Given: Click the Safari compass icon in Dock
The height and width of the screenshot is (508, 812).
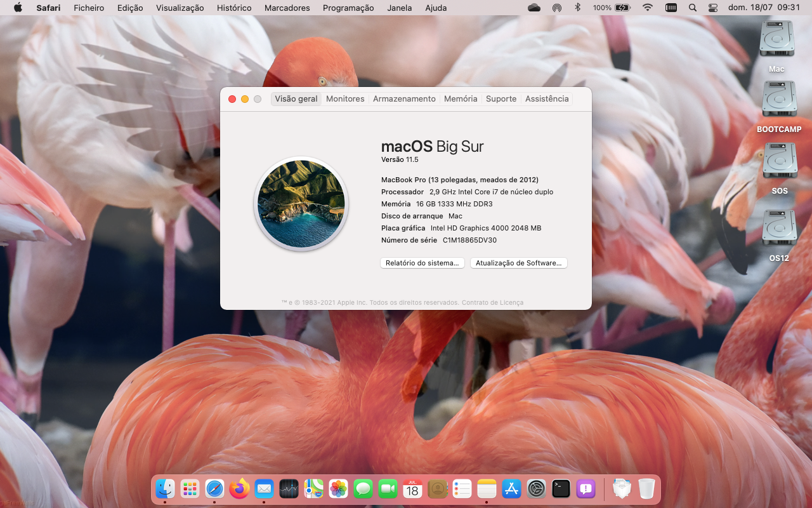Looking at the screenshot, I should pos(215,488).
